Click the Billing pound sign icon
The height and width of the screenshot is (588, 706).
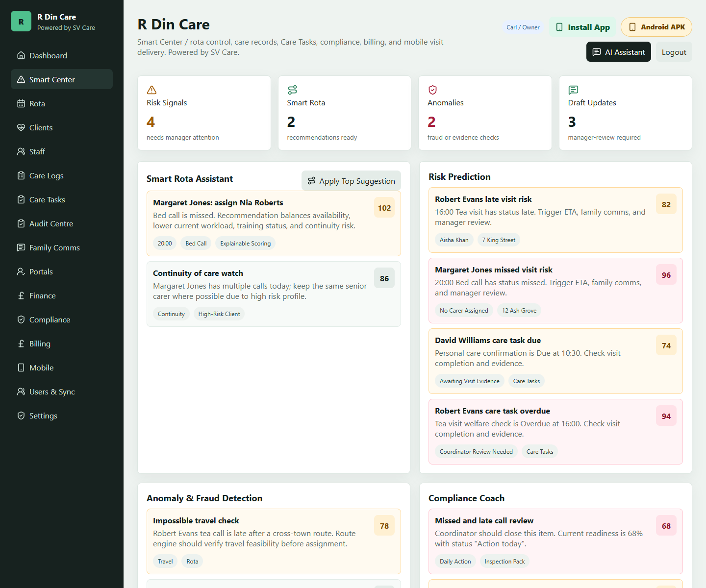[x=21, y=343]
